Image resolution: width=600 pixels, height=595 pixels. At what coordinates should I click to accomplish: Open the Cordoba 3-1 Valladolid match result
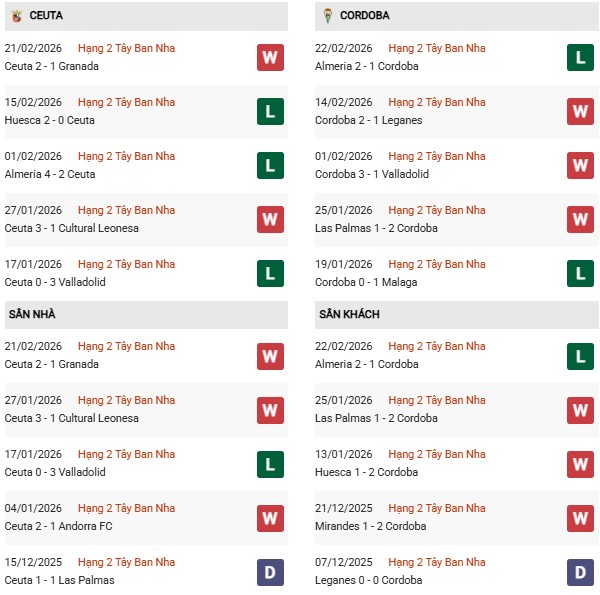click(371, 174)
